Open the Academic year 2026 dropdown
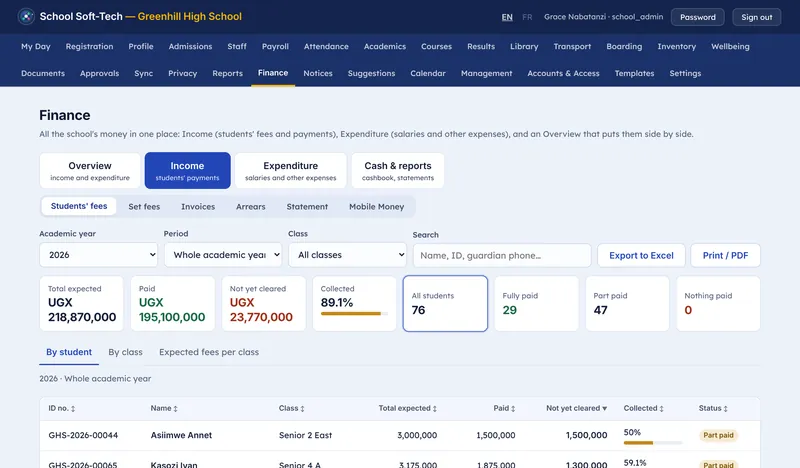Image resolution: width=800 pixels, height=468 pixels. (x=98, y=255)
